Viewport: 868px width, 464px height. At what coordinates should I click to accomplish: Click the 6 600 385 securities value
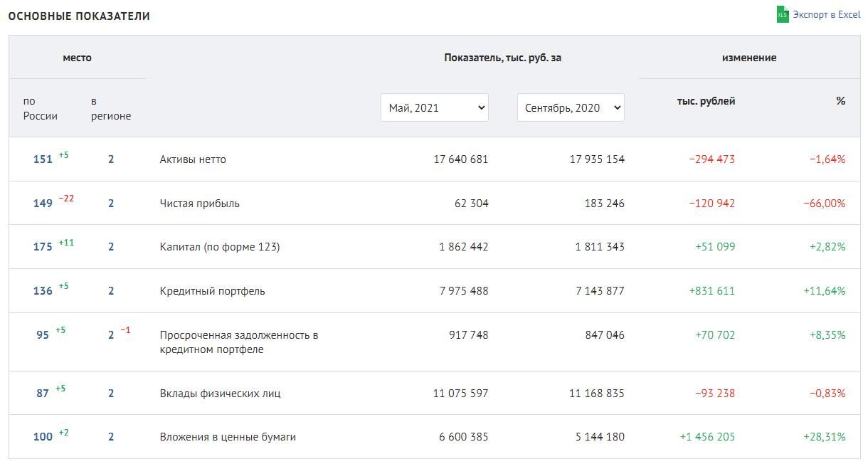tap(464, 437)
